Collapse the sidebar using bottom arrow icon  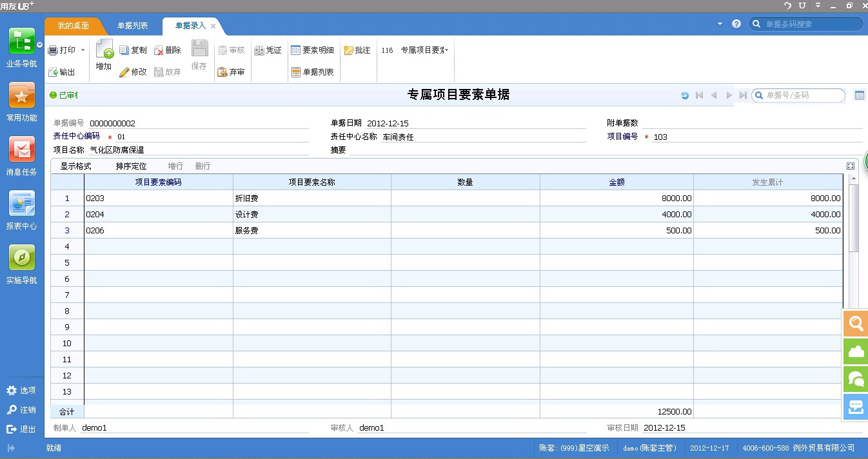[11, 447]
